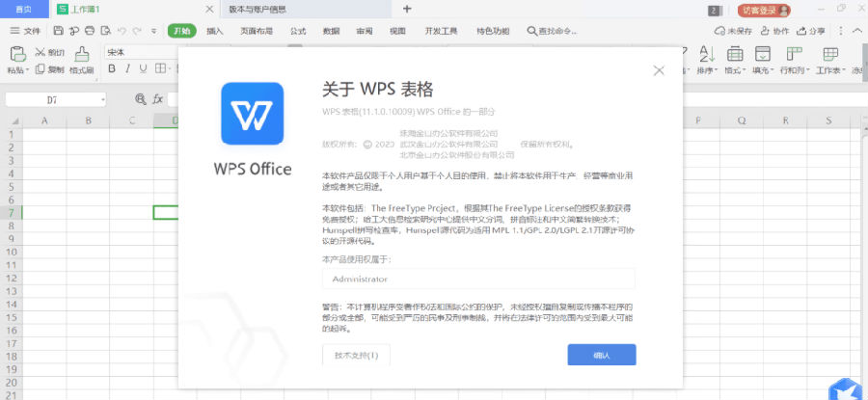Click the Print icon in quick access toolbar
The height and width of the screenshot is (400, 868).
coord(89,31)
